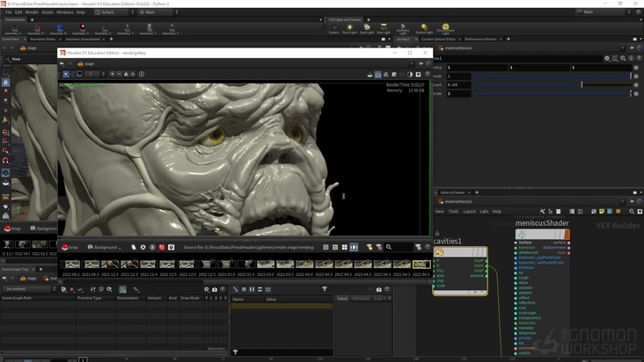This screenshot has width=644, height=362.
Task: Select the Area Light shelf tool
Action: [384, 29]
